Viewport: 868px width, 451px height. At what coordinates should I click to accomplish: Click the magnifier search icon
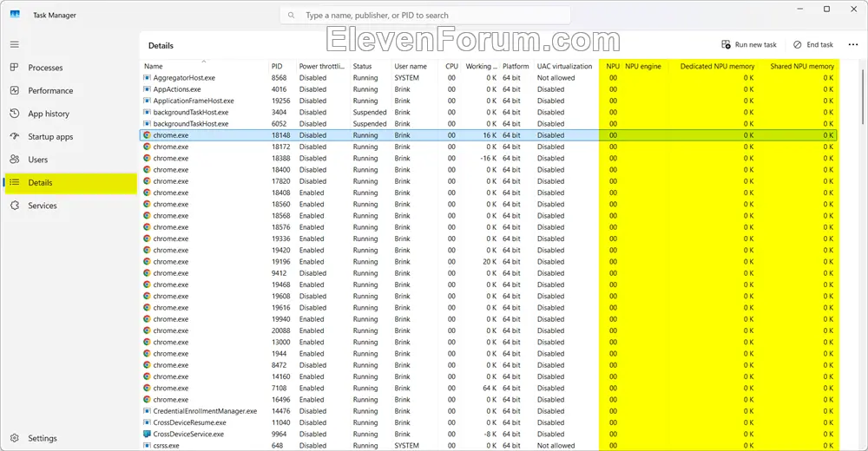(291, 16)
